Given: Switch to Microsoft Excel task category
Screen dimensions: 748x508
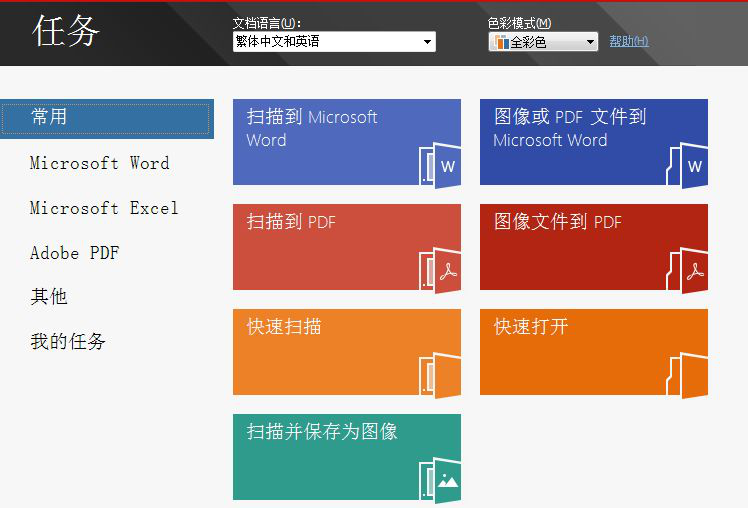Looking at the screenshot, I should point(104,208).
